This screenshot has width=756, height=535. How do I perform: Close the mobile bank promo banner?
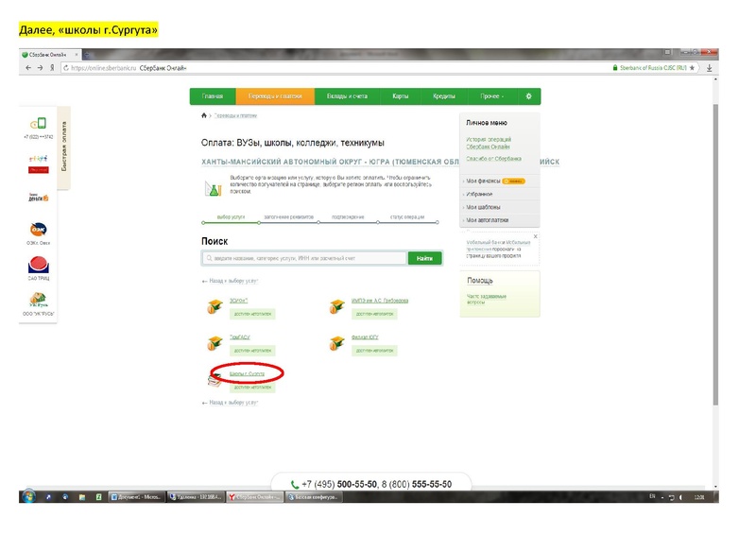point(535,236)
